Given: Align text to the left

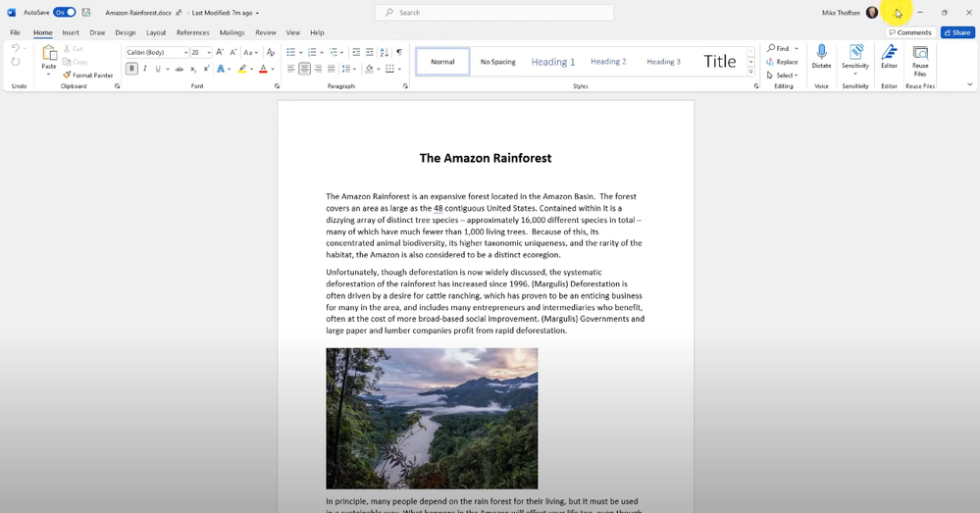Looking at the screenshot, I should point(291,69).
